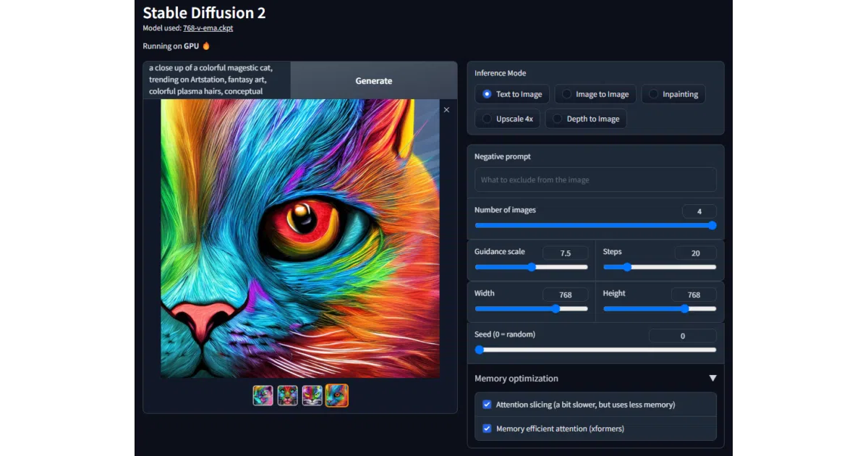This screenshot has width=868, height=456.
Task: Choose the Text to Image mode
Action: 512,94
